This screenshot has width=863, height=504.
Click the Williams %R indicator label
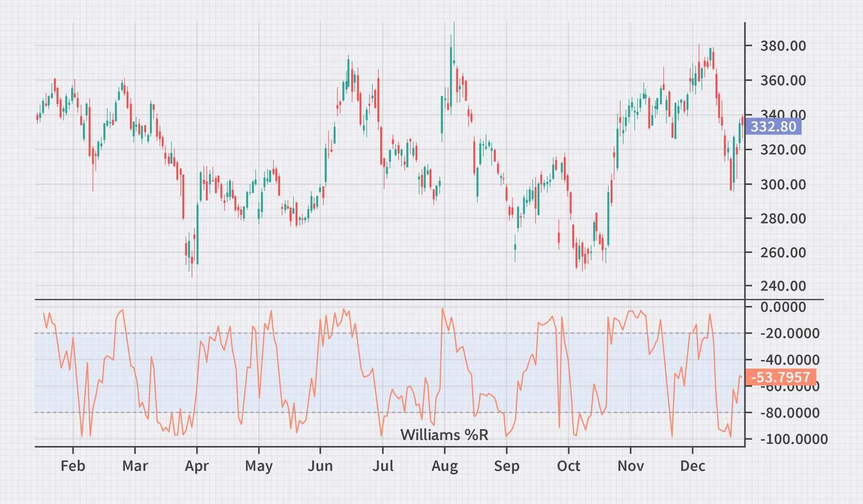pyautogui.click(x=444, y=435)
